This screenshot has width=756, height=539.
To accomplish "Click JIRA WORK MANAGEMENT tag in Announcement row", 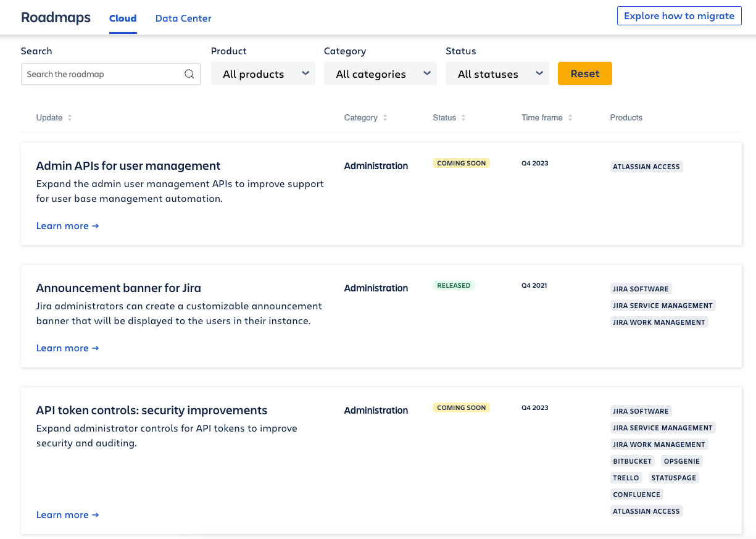I will pyautogui.click(x=659, y=322).
